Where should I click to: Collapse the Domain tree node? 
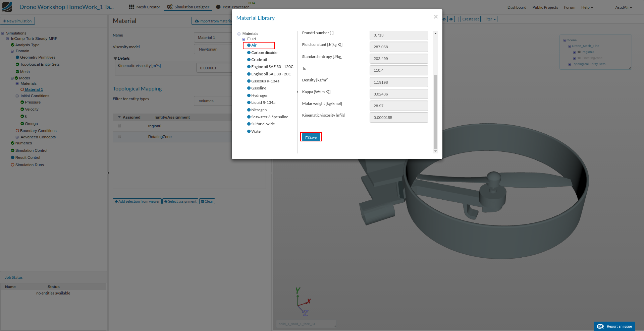click(12, 51)
